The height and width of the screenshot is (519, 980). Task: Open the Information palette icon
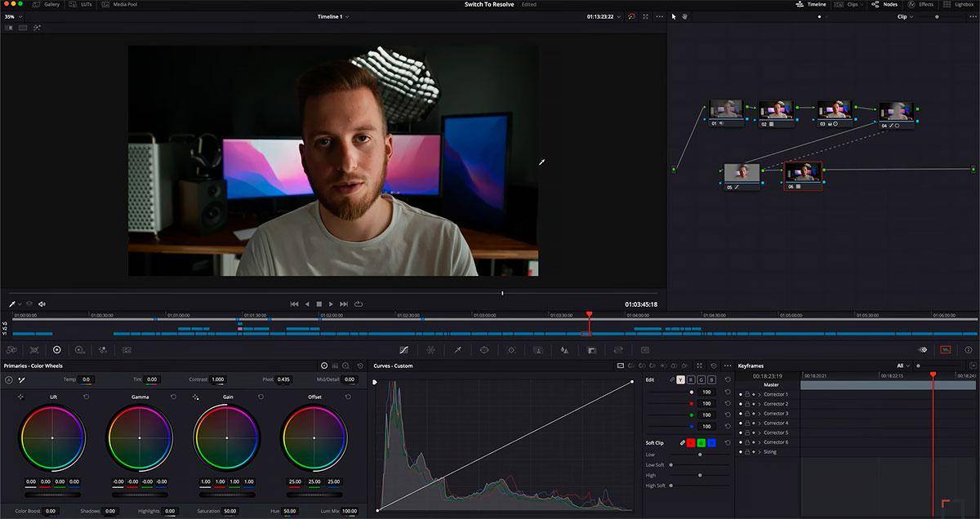click(969, 349)
